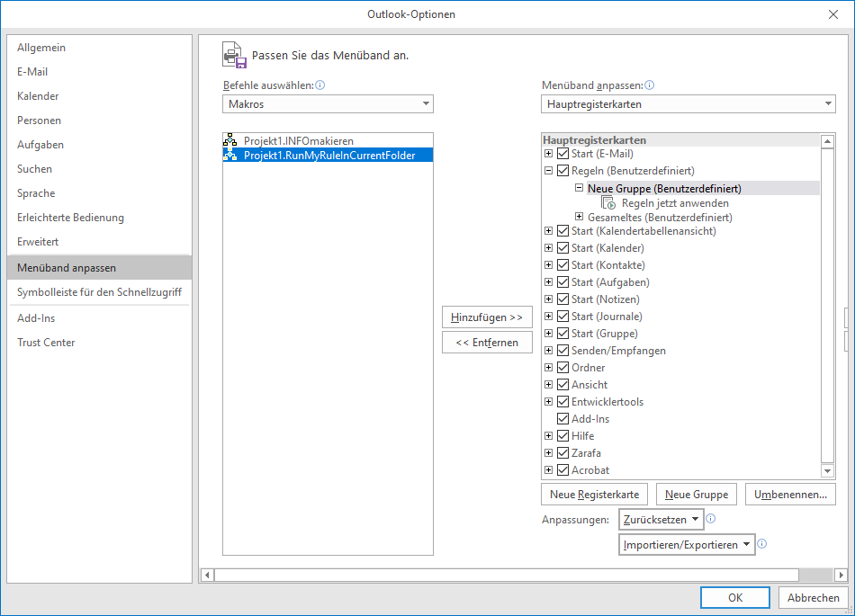
Task: Click the Hinzufügen >> button
Action: (487, 317)
